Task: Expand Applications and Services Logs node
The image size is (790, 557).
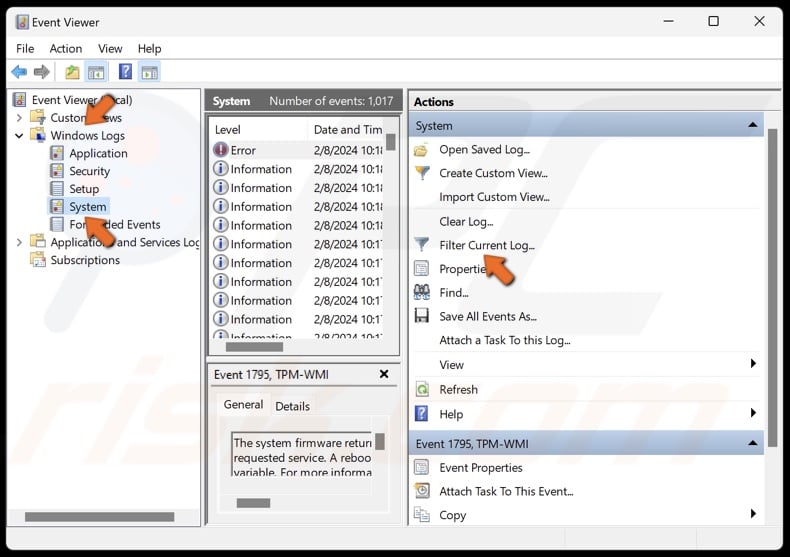Action: (19, 242)
